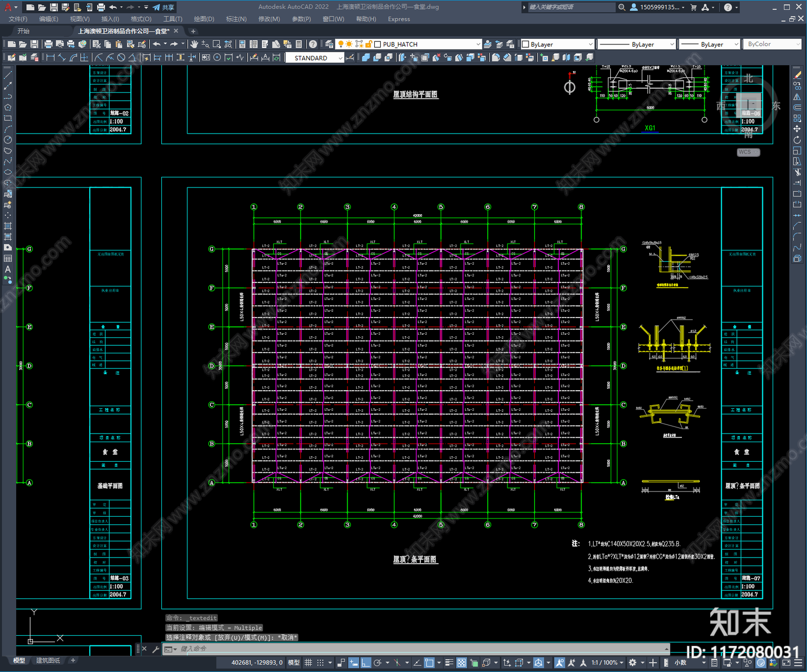Click the 北 north label on ViewCube
Screen dimensions: 807x672
click(748, 79)
